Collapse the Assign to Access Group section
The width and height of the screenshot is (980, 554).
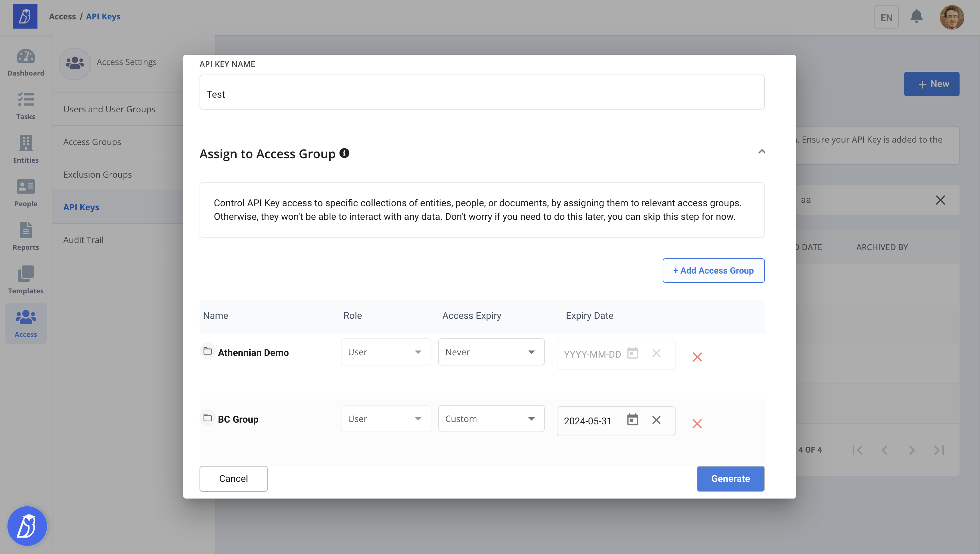pos(761,152)
